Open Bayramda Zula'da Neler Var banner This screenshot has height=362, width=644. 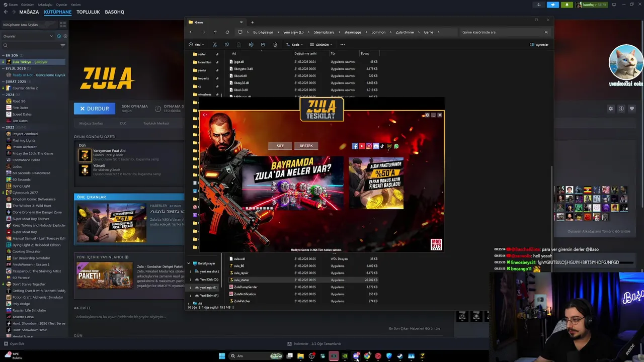(x=293, y=184)
